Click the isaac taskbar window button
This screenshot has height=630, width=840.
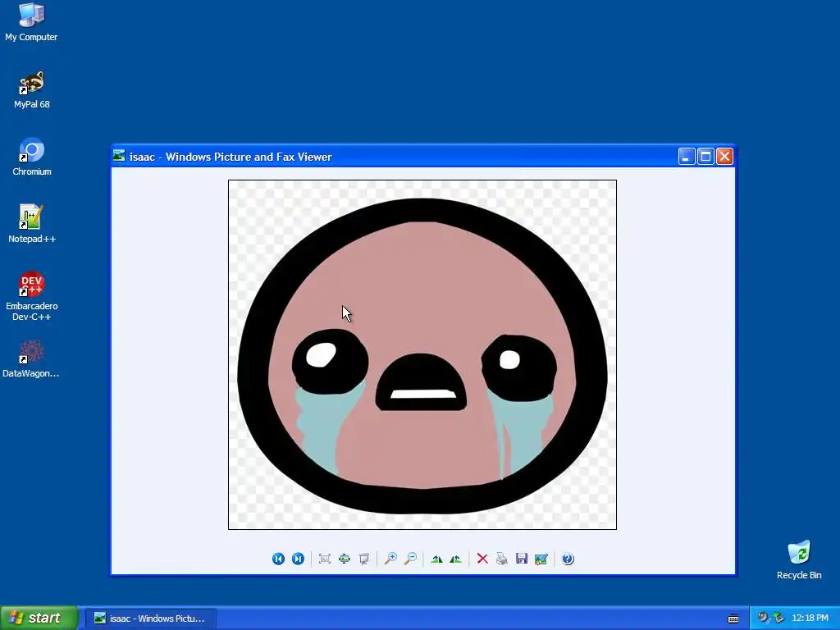click(x=151, y=619)
